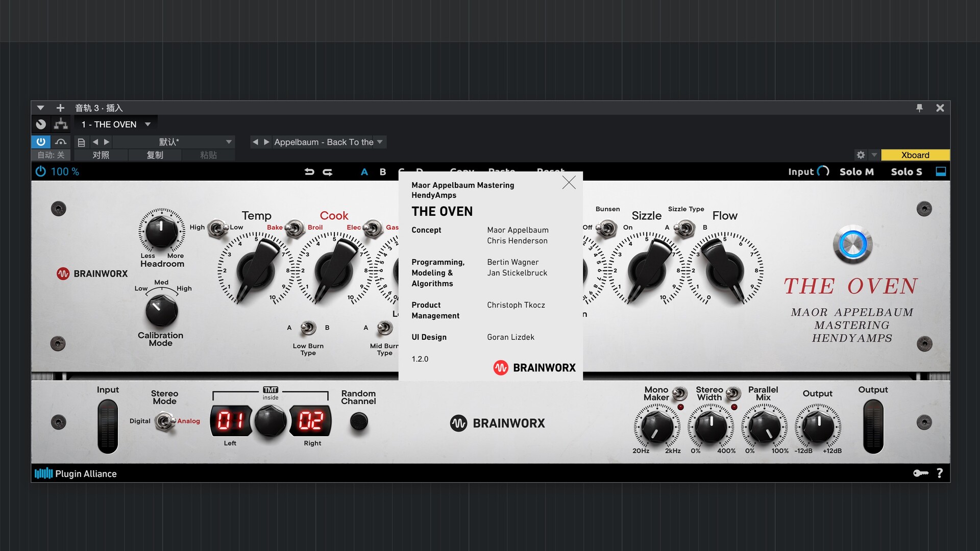Close the credits popup with the X

[569, 183]
